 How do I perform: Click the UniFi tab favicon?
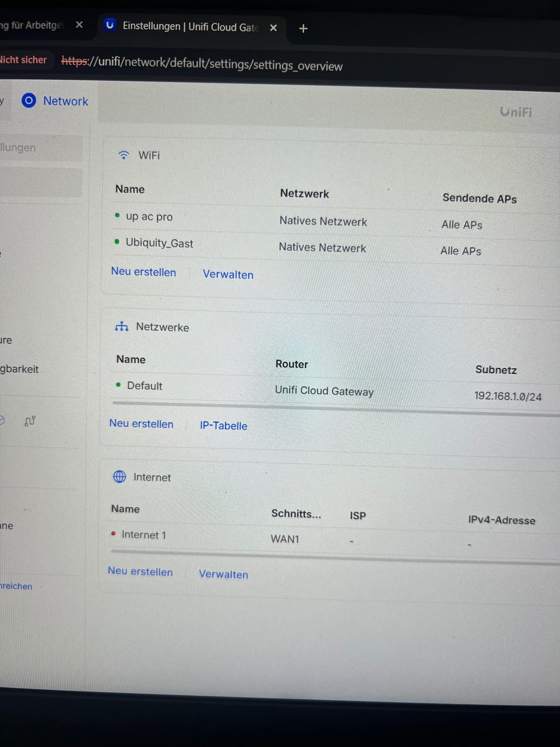(x=110, y=25)
